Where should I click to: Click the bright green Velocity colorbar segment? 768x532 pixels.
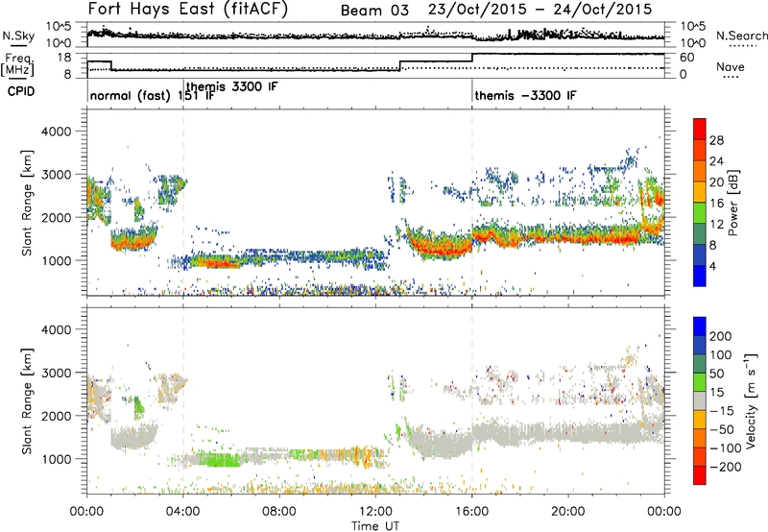point(700,382)
